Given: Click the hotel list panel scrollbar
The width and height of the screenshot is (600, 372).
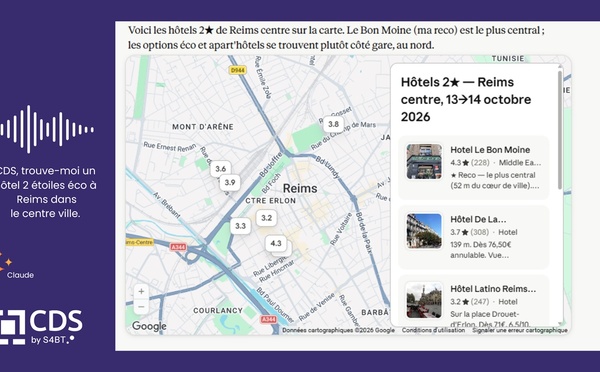Looking at the screenshot, I should click(x=560, y=130).
